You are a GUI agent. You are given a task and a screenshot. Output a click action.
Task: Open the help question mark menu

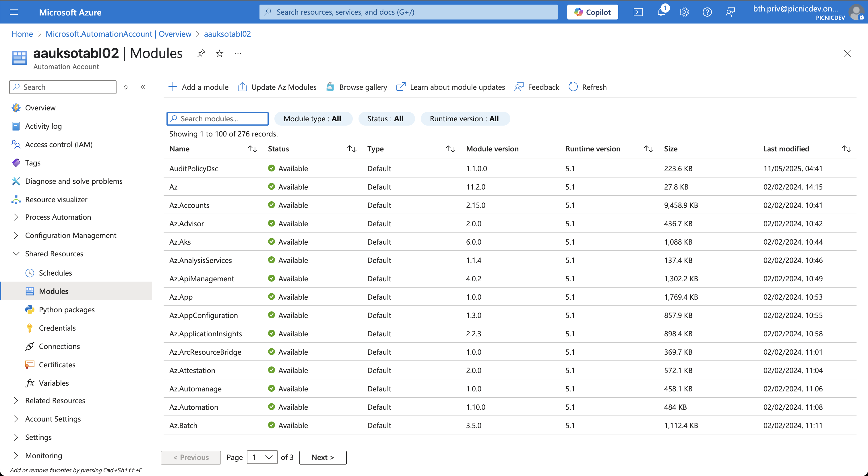click(707, 12)
